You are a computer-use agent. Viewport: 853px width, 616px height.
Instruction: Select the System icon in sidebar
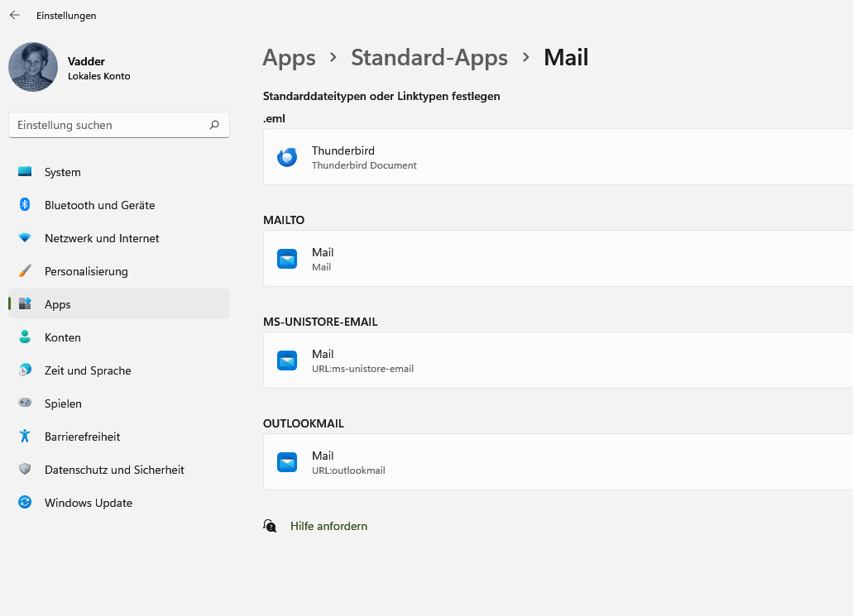click(x=25, y=172)
